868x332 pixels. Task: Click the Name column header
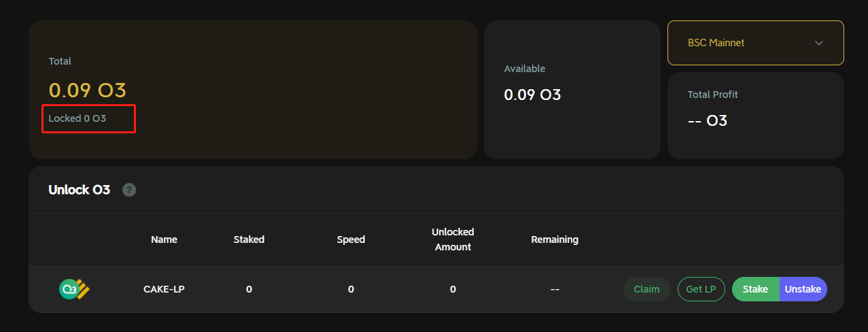(x=164, y=239)
